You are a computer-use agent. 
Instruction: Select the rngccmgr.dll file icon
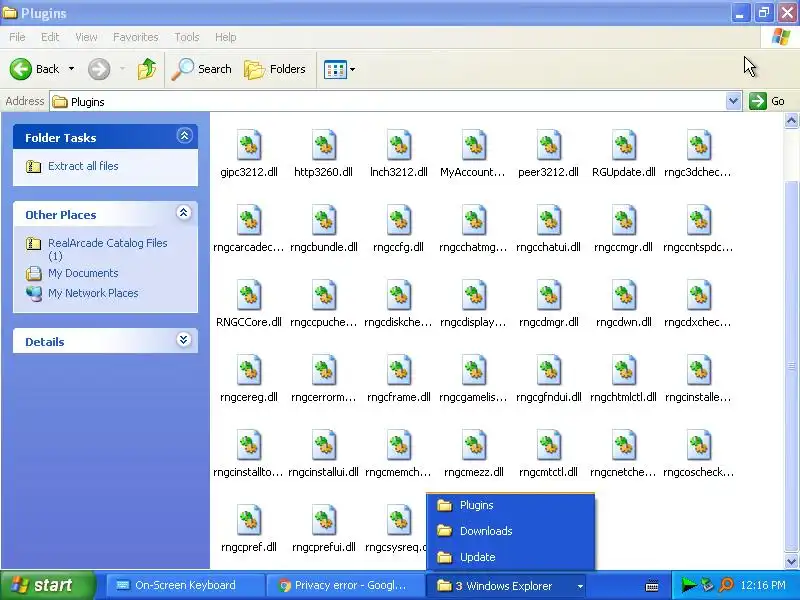click(624, 220)
